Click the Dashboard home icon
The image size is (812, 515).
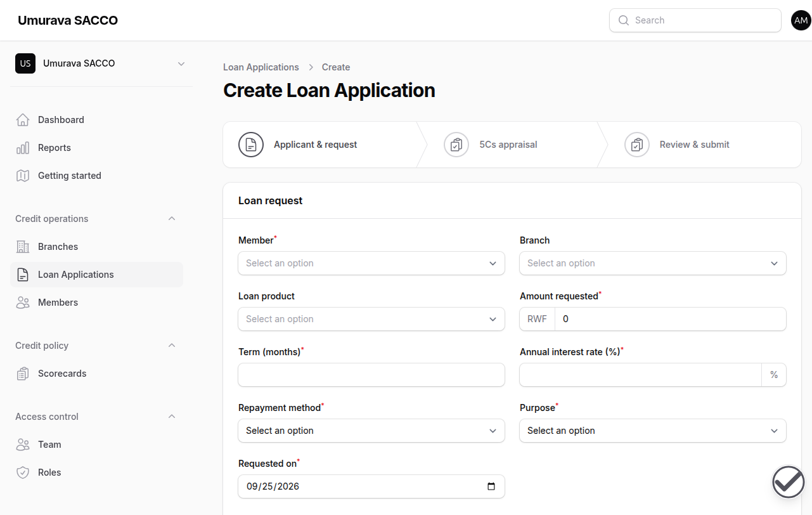tap(23, 120)
